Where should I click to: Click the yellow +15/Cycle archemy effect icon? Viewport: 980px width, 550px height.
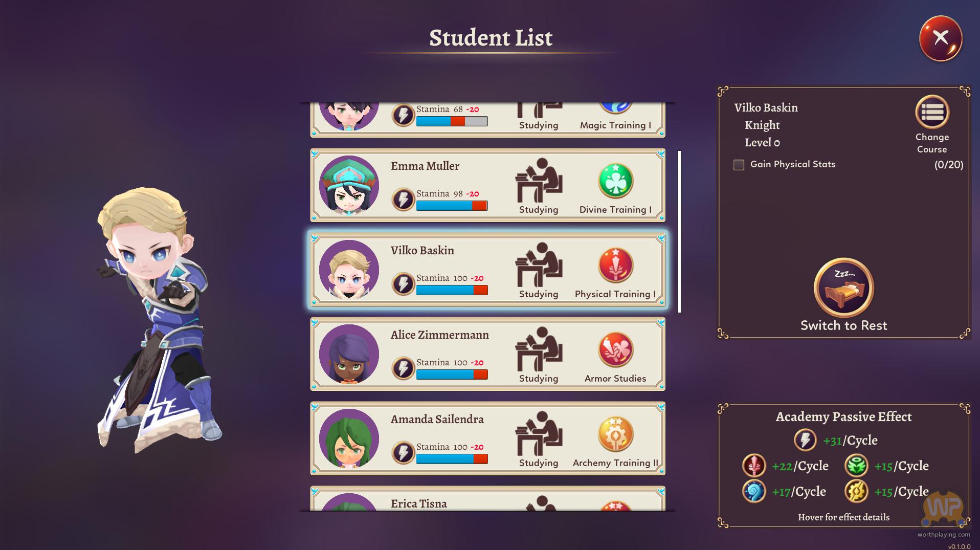tap(856, 492)
